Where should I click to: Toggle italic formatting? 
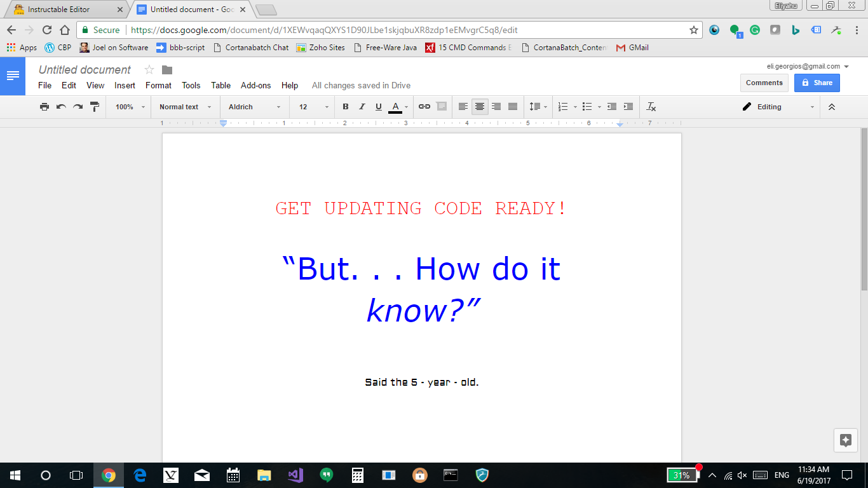tap(362, 107)
